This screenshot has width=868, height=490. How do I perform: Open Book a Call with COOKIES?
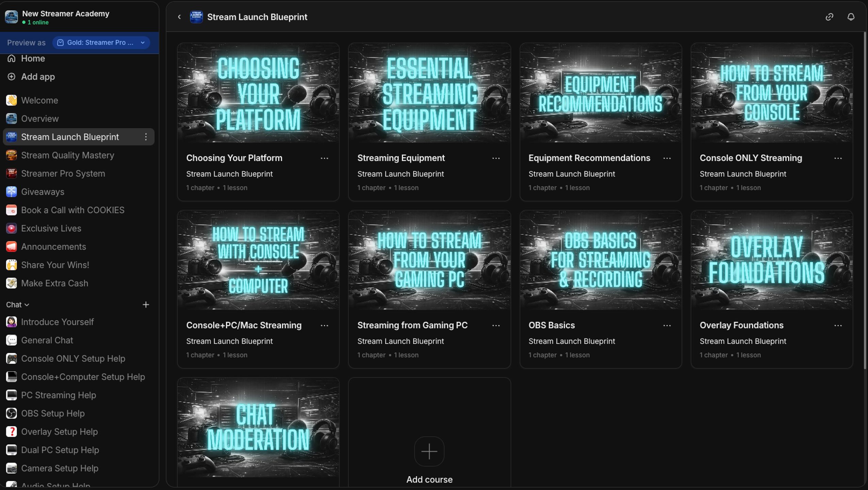[x=79, y=210]
